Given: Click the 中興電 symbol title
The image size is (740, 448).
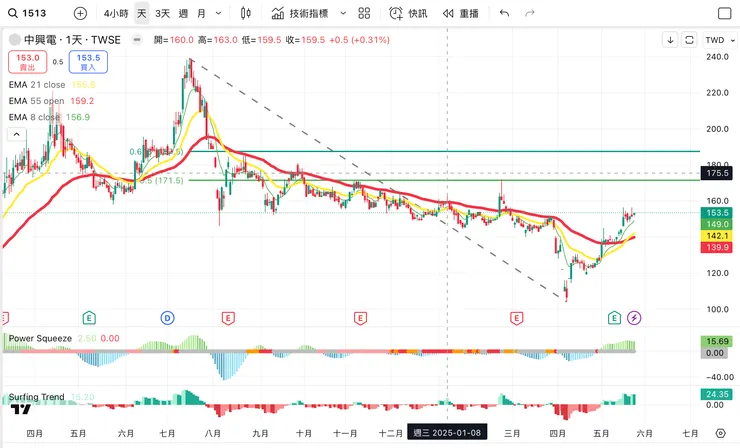Looking at the screenshot, I should pyautogui.click(x=72, y=40).
